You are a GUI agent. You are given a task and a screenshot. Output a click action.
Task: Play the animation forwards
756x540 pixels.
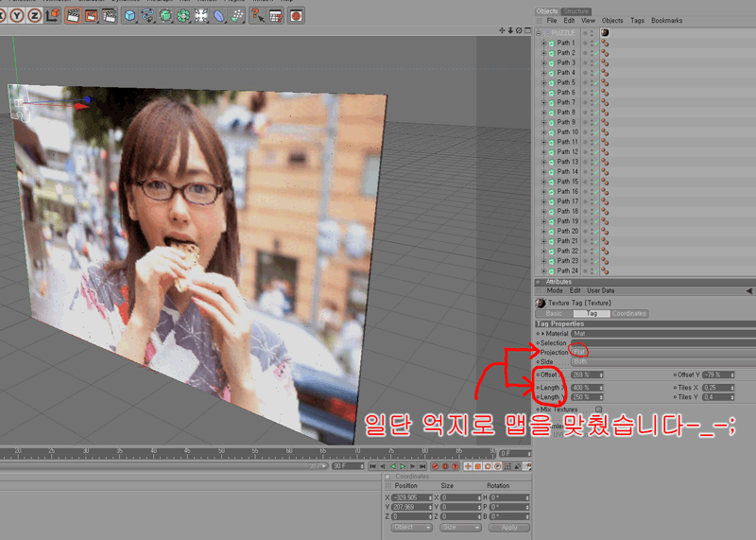tap(403, 466)
